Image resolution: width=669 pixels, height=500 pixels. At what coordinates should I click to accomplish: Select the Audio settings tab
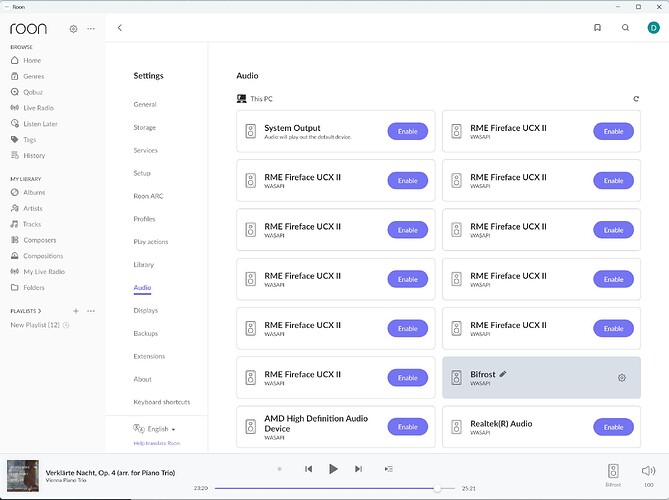click(x=142, y=288)
